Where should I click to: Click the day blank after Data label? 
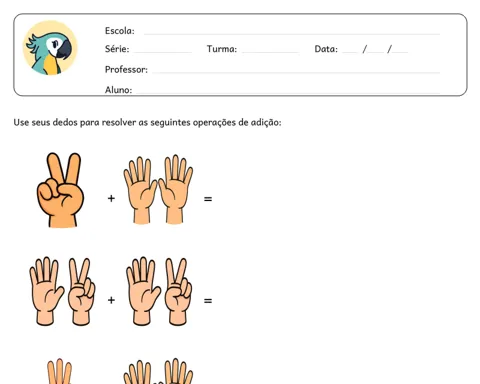(350, 51)
